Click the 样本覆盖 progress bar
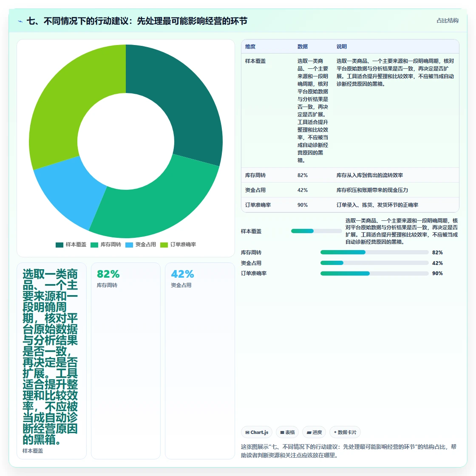This screenshot has height=476, width=476. 317,231
